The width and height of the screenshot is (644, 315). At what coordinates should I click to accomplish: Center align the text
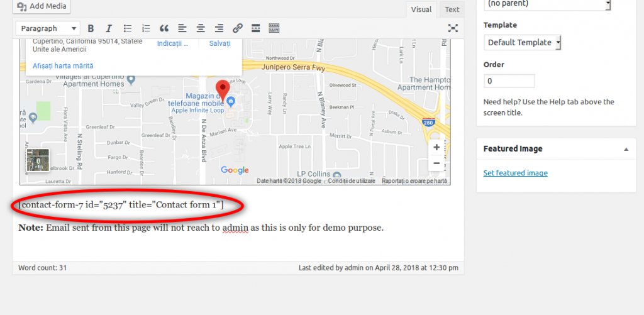pos(201,28)
